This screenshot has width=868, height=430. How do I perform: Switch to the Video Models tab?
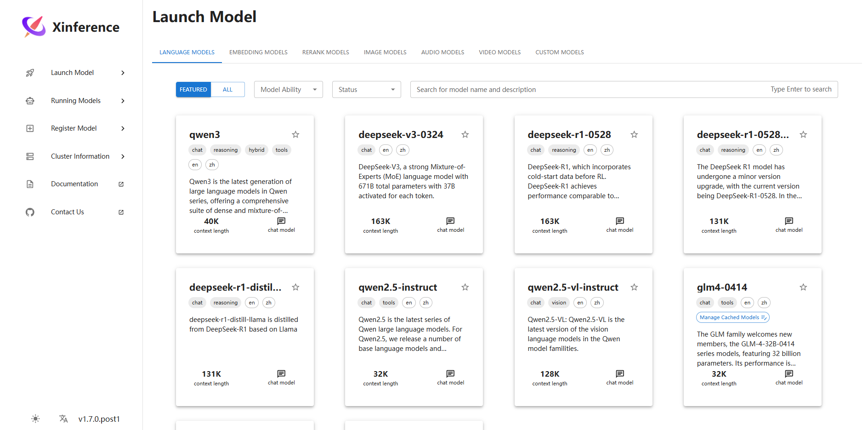tap(499, 52)
